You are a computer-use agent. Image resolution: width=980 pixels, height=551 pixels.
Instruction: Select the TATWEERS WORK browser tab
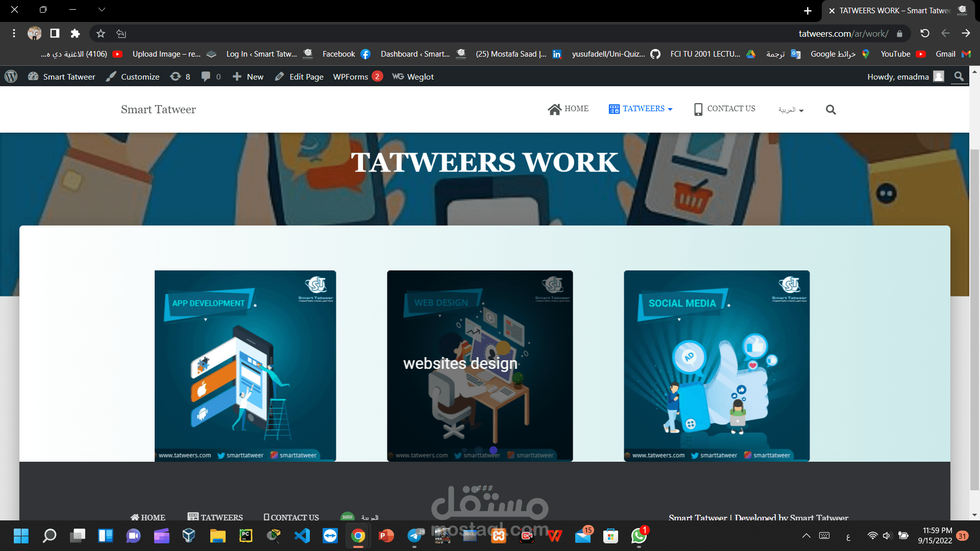[x=897, y=11]
